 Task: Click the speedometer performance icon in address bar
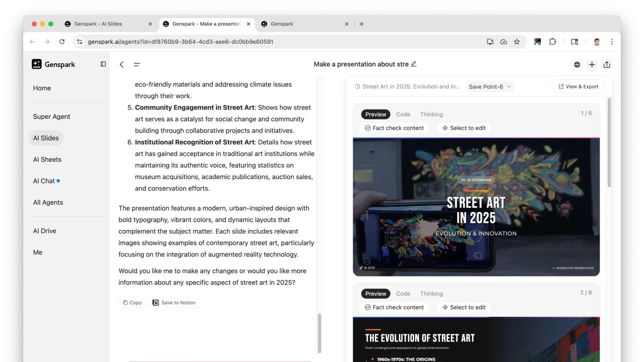coord(504,42)
